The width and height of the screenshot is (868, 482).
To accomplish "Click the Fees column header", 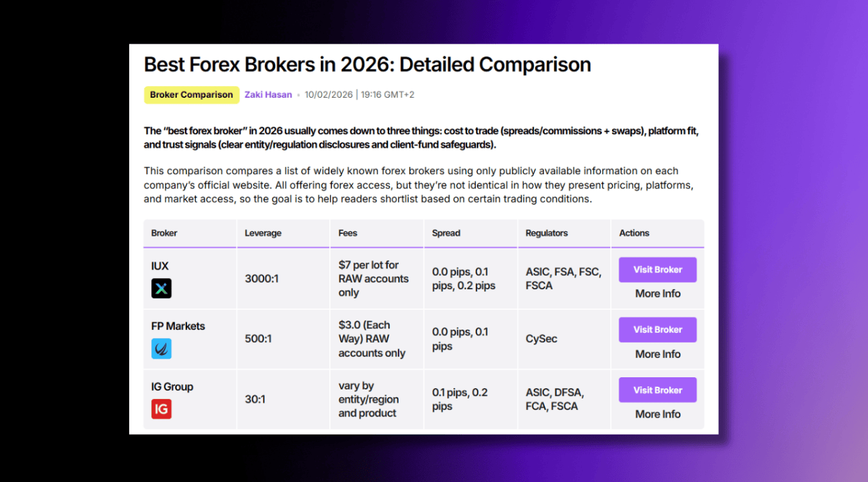I will pos(348,233).
